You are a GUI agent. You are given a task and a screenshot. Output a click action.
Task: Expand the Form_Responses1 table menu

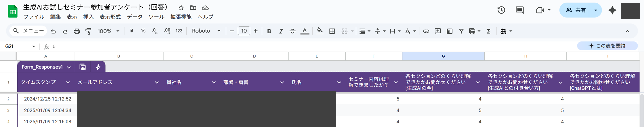[69, 67]
